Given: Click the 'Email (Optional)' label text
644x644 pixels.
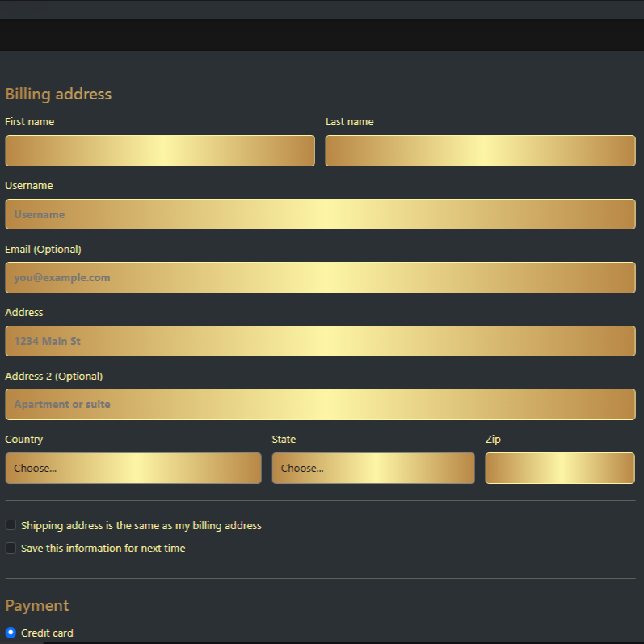Looking at the screenshot, I should tap(43, 249).
